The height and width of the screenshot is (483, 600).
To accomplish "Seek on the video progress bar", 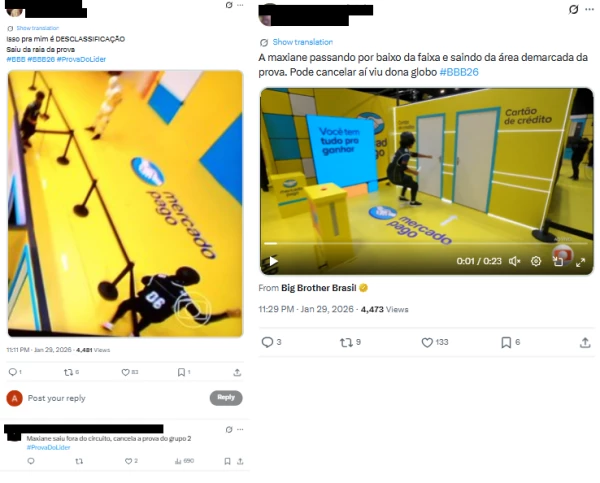I will pos(425,243).
